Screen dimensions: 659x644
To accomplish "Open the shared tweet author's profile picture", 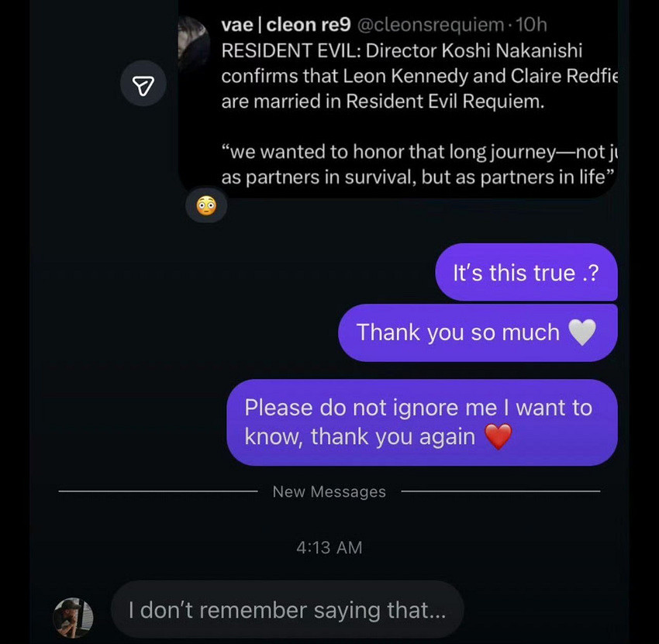I will click(x=194, y=44).
